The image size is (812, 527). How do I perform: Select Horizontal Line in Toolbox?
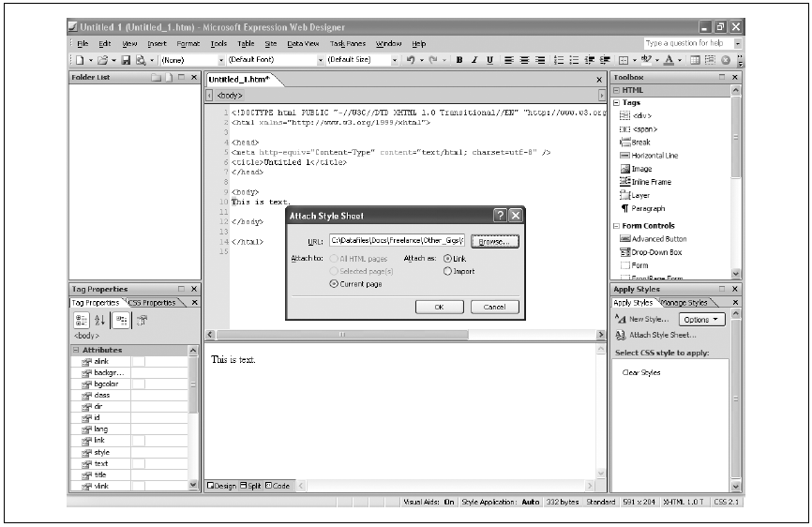[654, 156]
